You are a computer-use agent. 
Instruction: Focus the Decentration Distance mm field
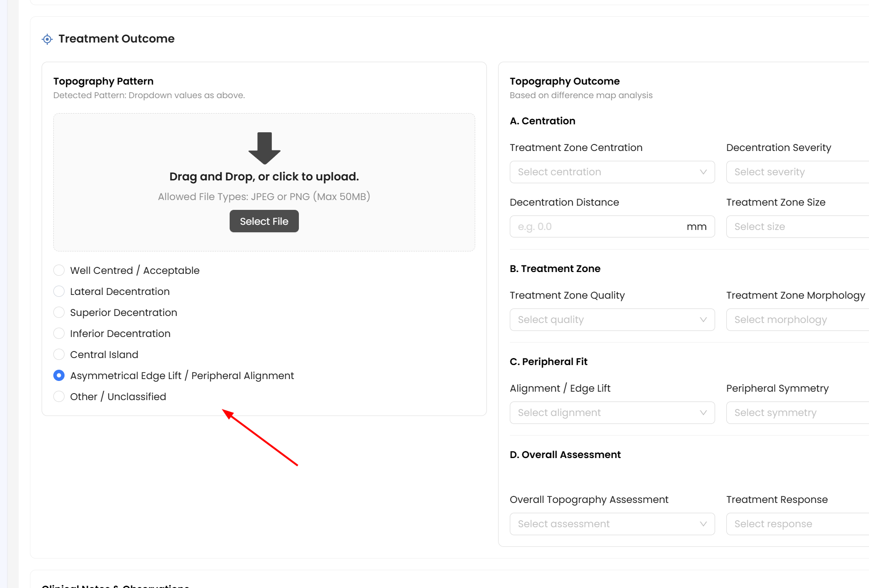tap(612, 227)
